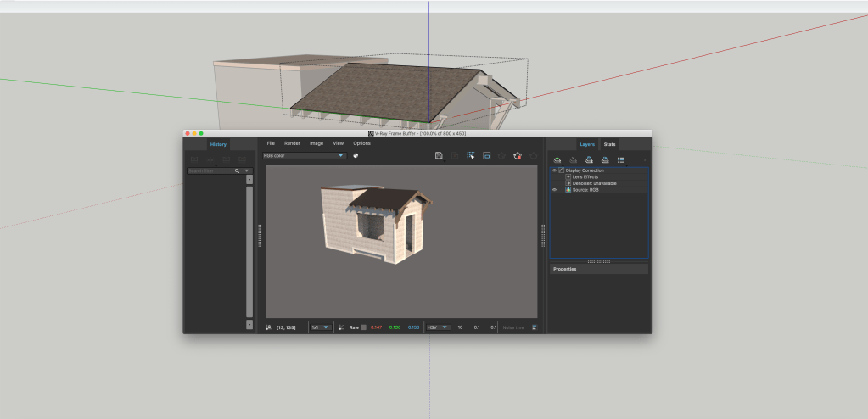
Task: Open the Options menu
Action: (361, 143)
